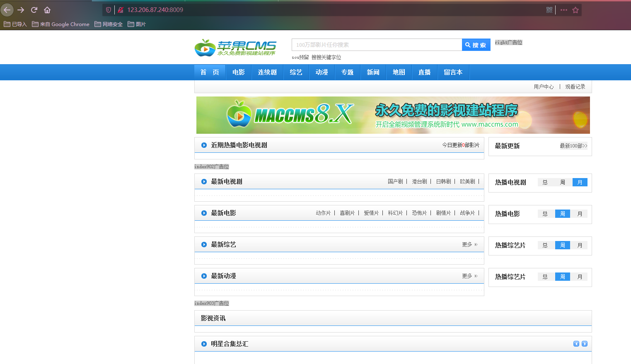Viewport: 631px width, 364px height.
Task: Click the play icon beside 最新电视剧
Action: click(204, 181)
